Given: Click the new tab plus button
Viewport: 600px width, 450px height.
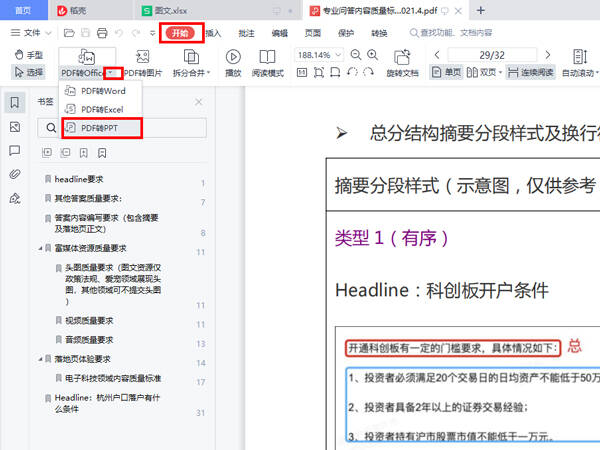Looking at the screenshot, I should [x=481, y=10].
